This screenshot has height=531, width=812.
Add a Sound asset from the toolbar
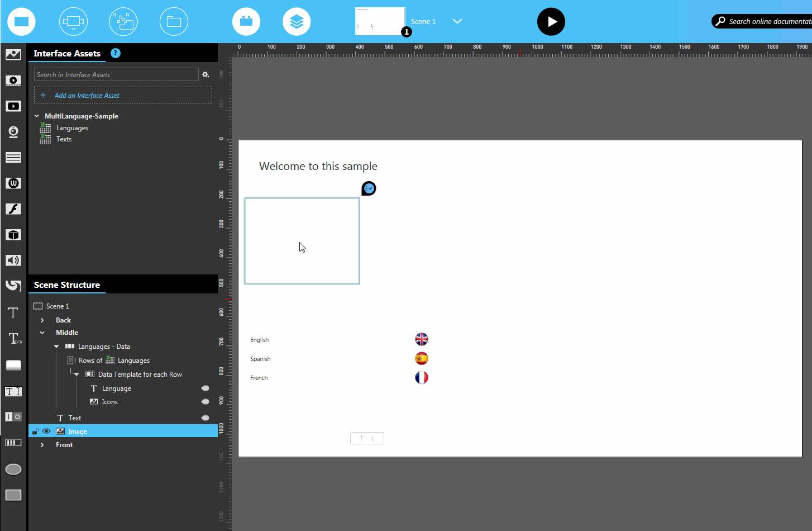click(13, 260)
